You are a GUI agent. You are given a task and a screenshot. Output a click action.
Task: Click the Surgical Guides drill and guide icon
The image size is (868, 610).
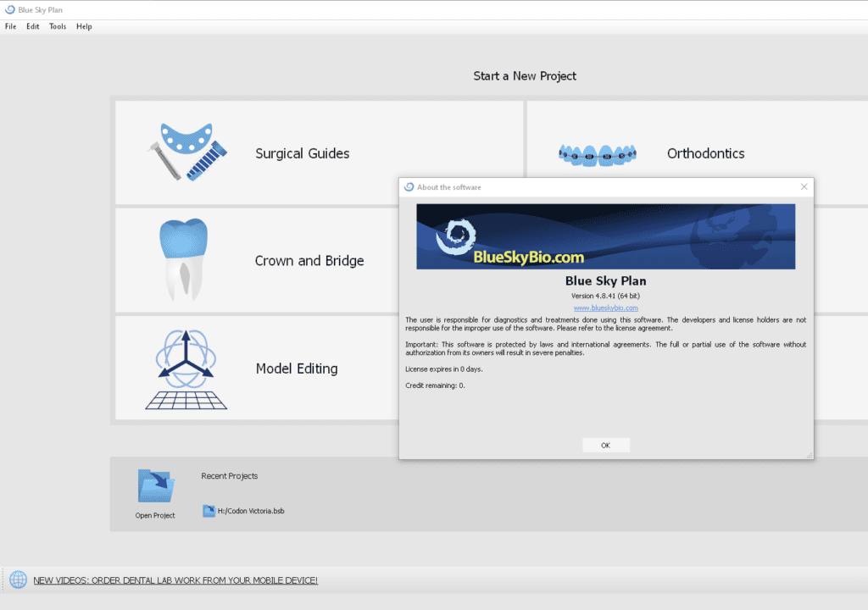[x=183, y=152]
